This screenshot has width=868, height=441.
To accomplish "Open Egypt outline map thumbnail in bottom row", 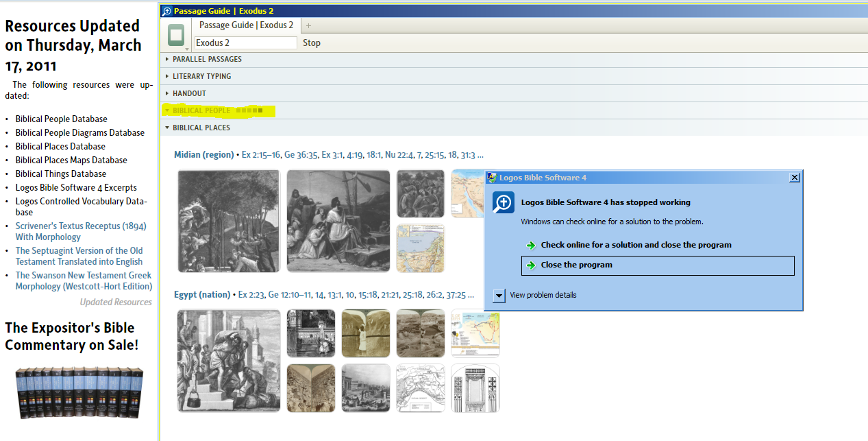I will click(x=421, y=388).
